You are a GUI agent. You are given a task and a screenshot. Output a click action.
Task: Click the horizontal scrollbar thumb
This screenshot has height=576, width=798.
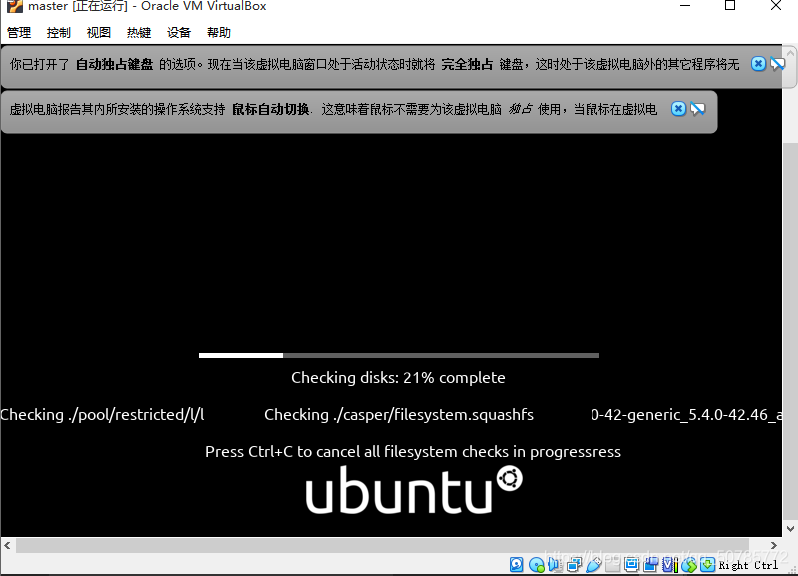click(x=382, y=545)
